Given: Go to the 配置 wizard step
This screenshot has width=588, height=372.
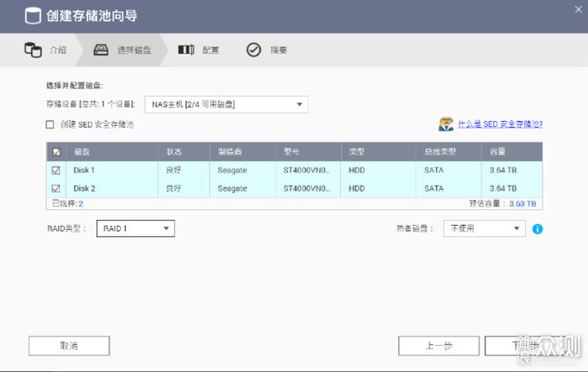Looking at the screenshot, I should click(211, 50).
